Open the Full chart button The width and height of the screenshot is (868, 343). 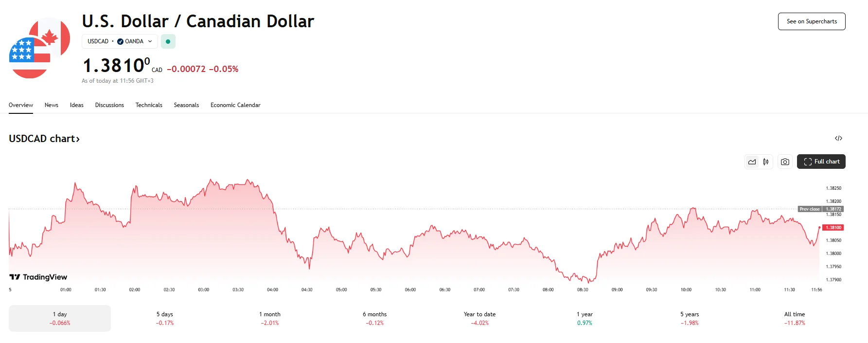coord(821,162)
